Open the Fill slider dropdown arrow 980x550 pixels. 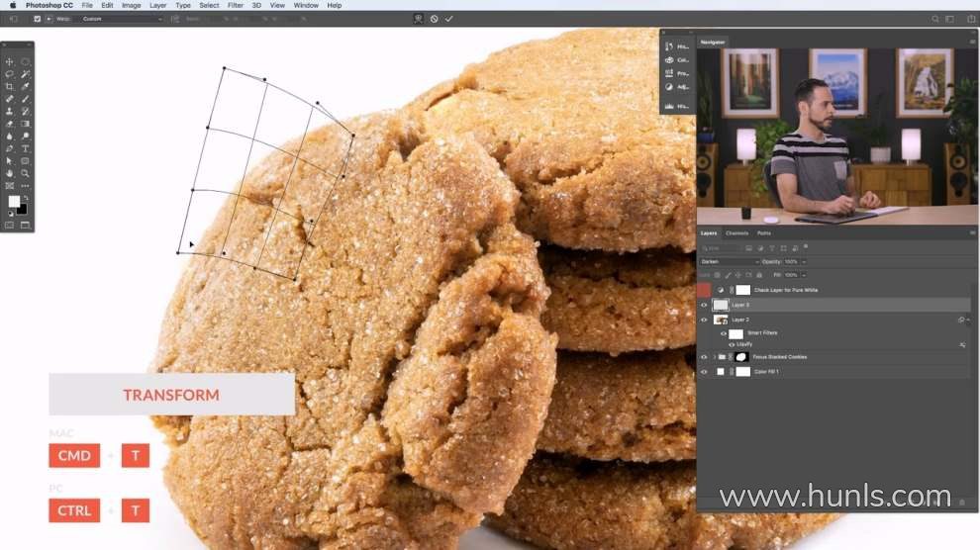(x=804, y=275)
